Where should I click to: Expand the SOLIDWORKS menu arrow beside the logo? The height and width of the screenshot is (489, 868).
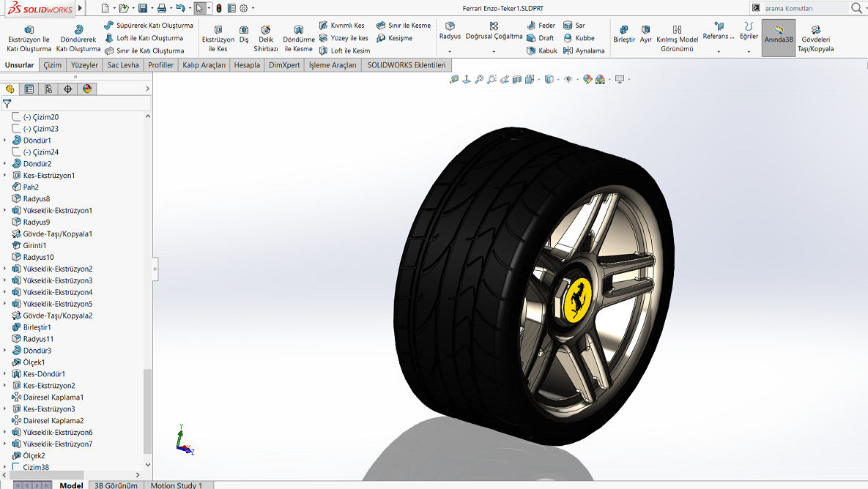click(81, 8)
